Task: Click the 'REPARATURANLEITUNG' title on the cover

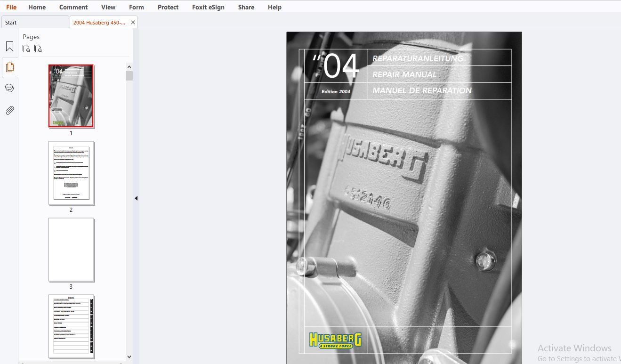Action: point(418,58)
